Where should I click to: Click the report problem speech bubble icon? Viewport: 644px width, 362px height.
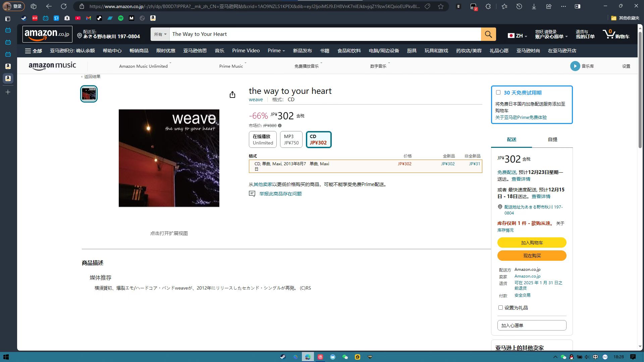(x=252, y=194)
